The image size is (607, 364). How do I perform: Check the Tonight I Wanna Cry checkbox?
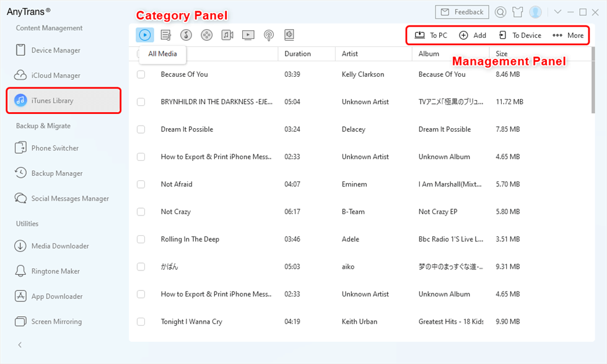(x=141, y=321)
